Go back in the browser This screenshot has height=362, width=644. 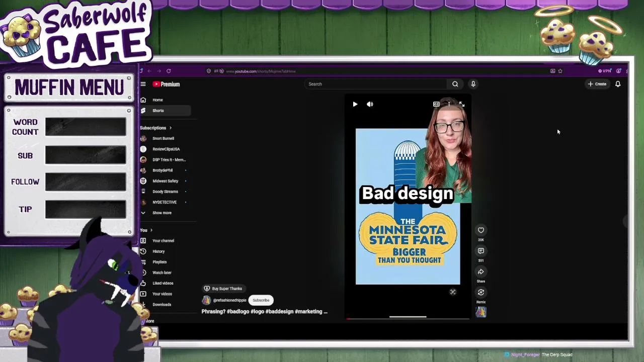[149, 71]
